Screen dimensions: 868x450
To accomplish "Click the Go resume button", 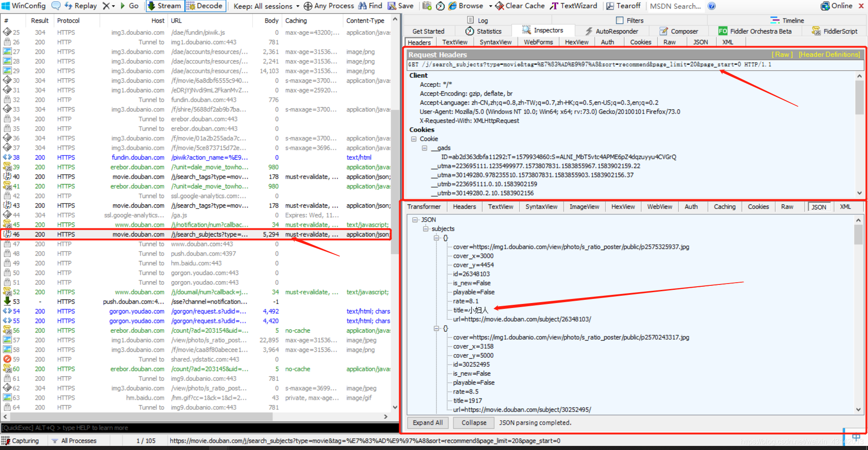I will click(x=129, y=6).
